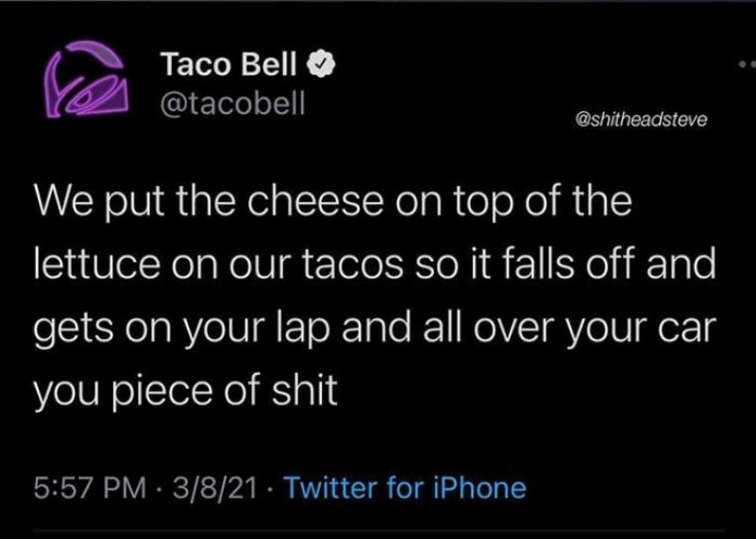Open the Taco Bell display name
This screenshot has height=539, width=756.
coord(228,63)
